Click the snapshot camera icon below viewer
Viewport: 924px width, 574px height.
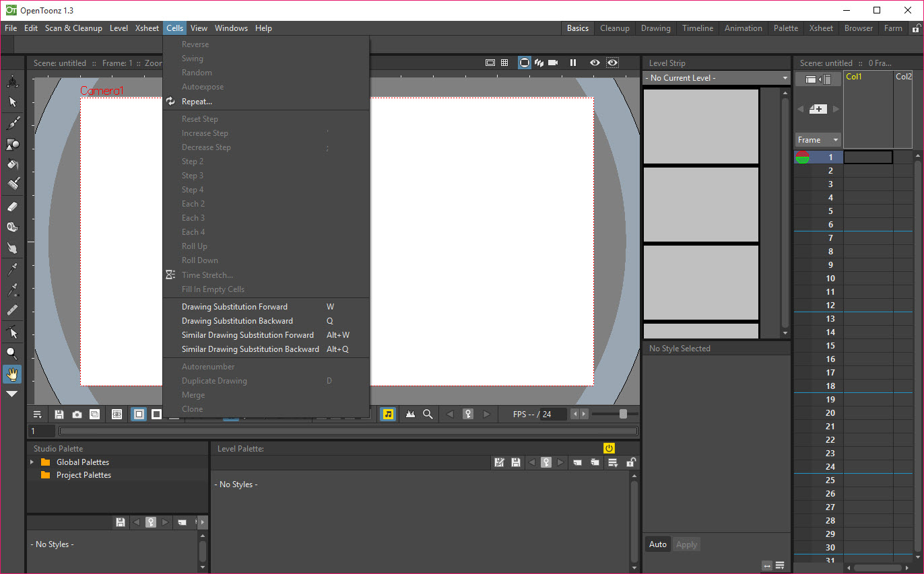tap(77, 415)
